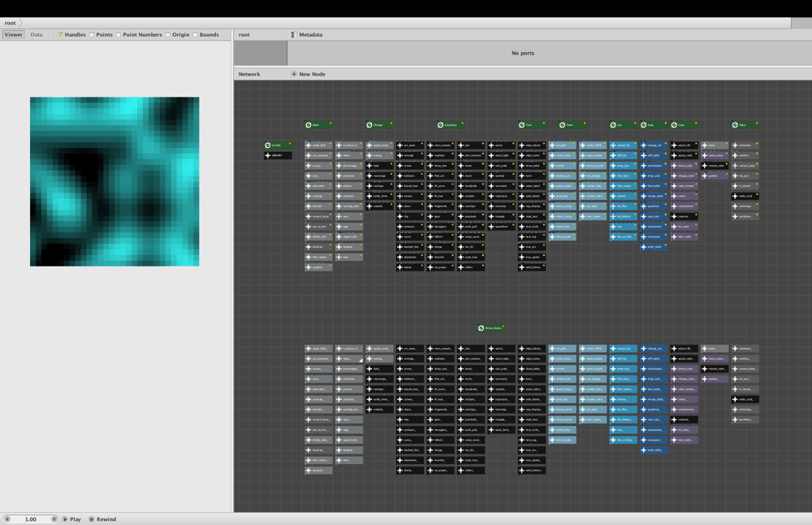This screenshot has width=812, height=525.
Task: Select the upper group's kern node
Action: (532, 176)
